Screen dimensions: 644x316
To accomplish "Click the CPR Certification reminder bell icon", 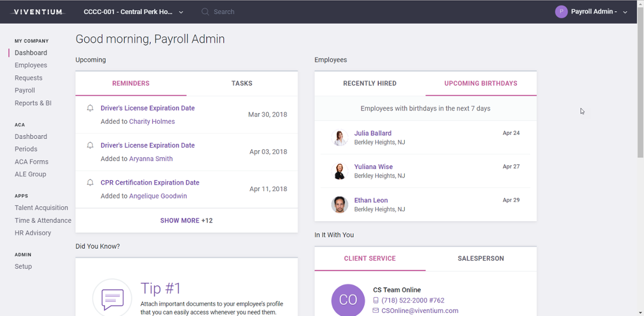I will [90, 182].
